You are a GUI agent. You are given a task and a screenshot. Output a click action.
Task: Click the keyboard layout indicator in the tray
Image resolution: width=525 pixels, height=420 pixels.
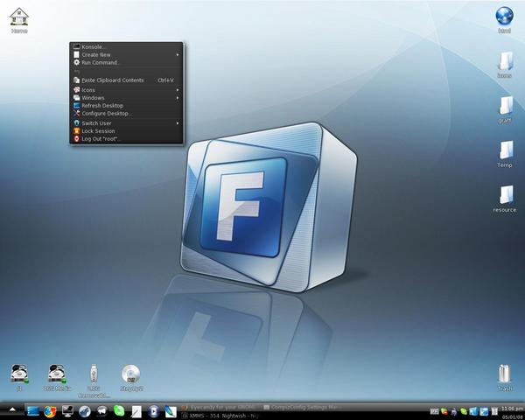coord(434,411)
